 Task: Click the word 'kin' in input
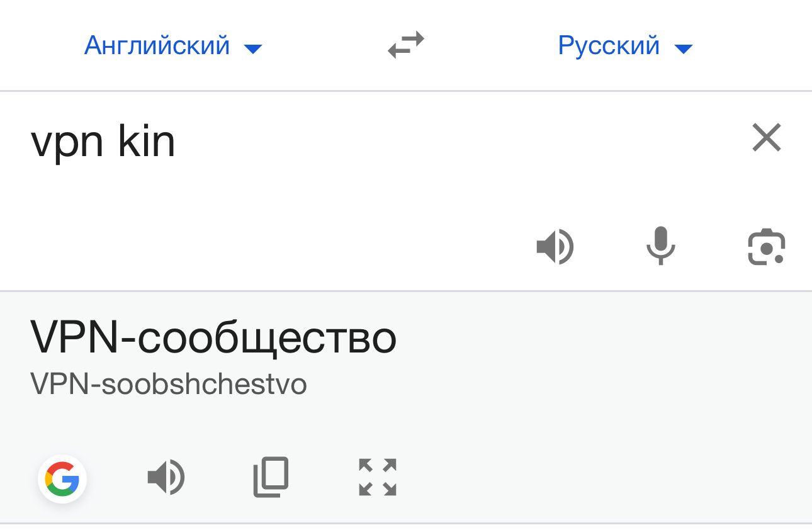(x=147, y=142)
